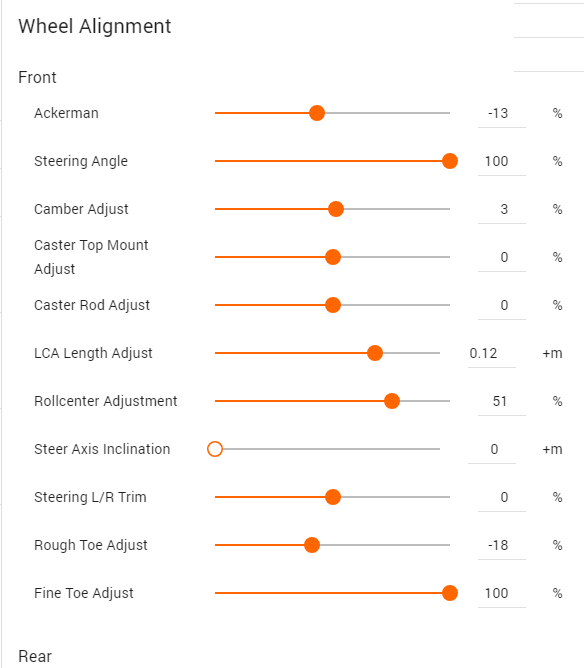The width and height of the screenshot is (584, 668).
Task: Focus the Ackerman value field showing -13
Action: coord(502,113)
